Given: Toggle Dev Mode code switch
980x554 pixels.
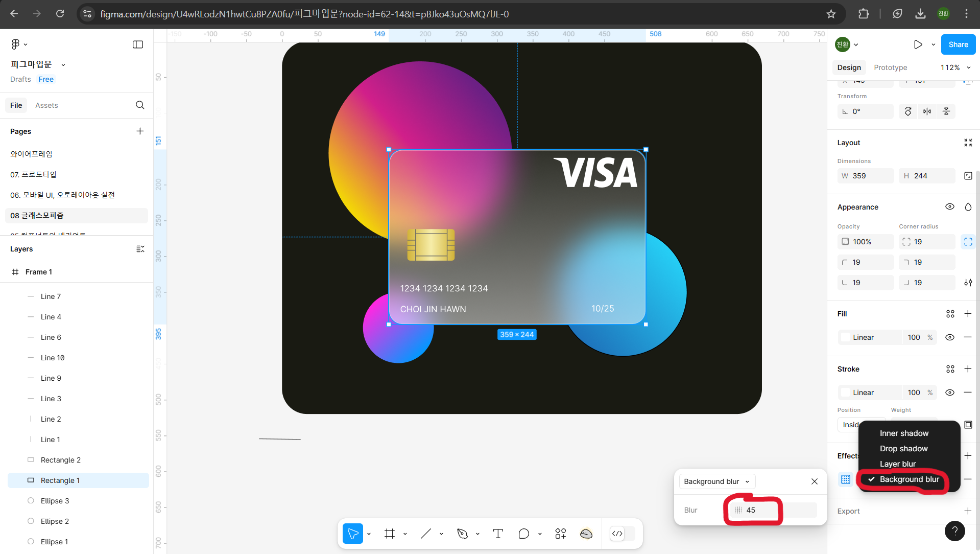Looking at the screenshot, I should (623, 534).
